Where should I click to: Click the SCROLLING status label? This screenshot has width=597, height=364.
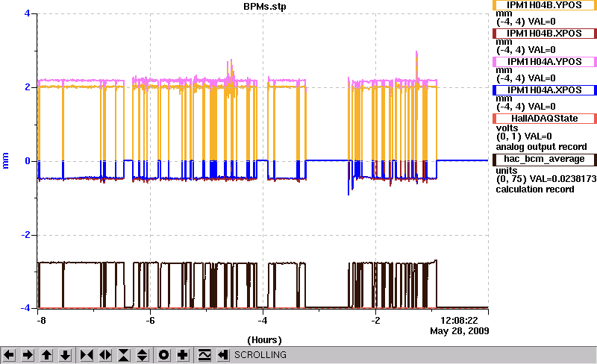[260, 355]
